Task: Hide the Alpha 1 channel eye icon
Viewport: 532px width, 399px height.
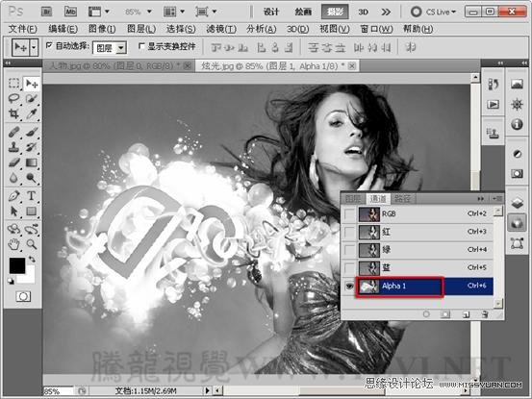Action: [349, 287]
